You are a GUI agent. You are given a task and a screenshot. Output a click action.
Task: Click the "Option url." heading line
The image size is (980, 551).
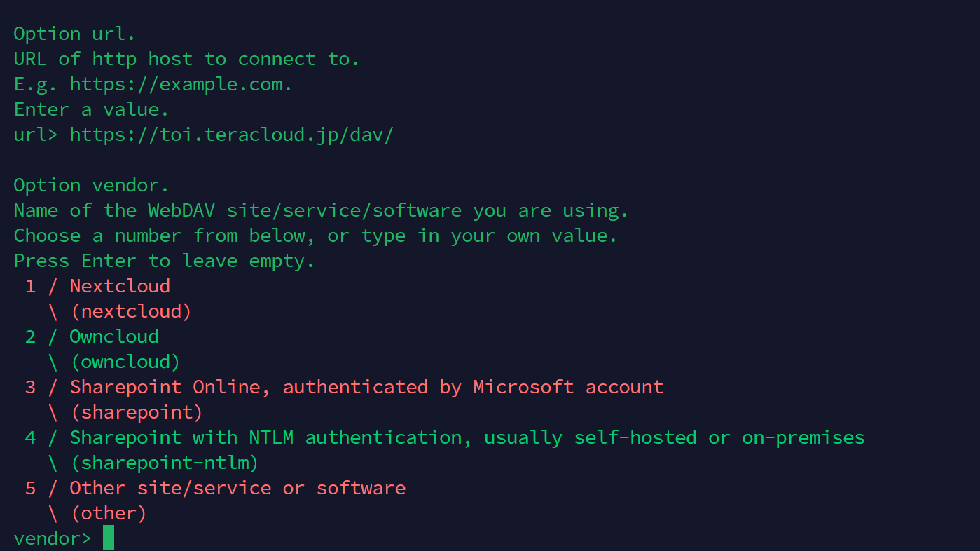click(x=74, y=34)
